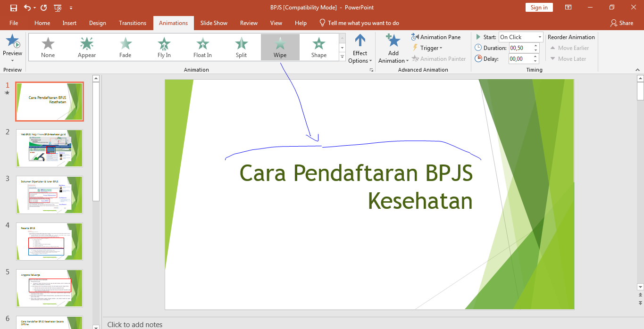This screenshot has height=329, width=644.
Task: Click the Preview animation star icon
Action: 12,42
